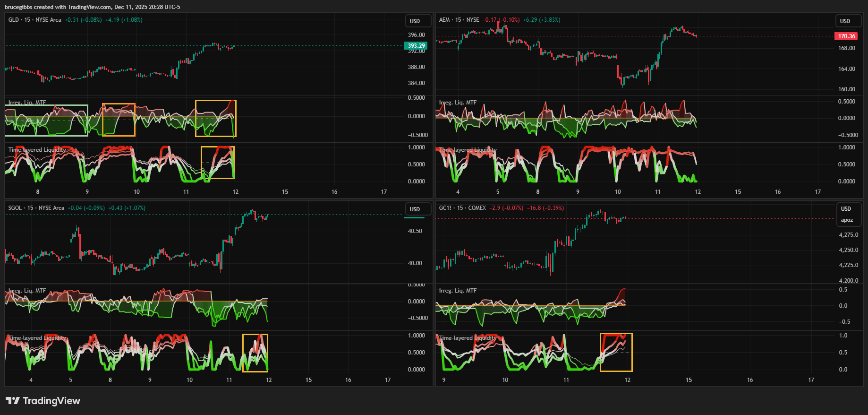Click the green 393.29 price label
Screen dimensions: 868x415
click(x=416, y=46)
